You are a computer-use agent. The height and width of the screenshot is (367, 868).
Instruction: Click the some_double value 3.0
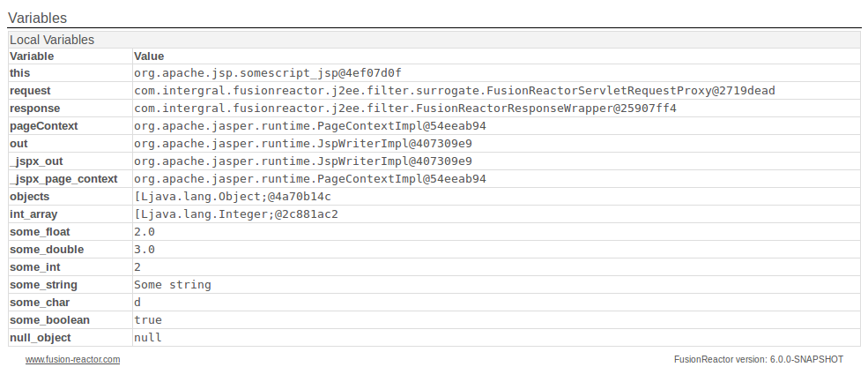click(x=145, y=250)
